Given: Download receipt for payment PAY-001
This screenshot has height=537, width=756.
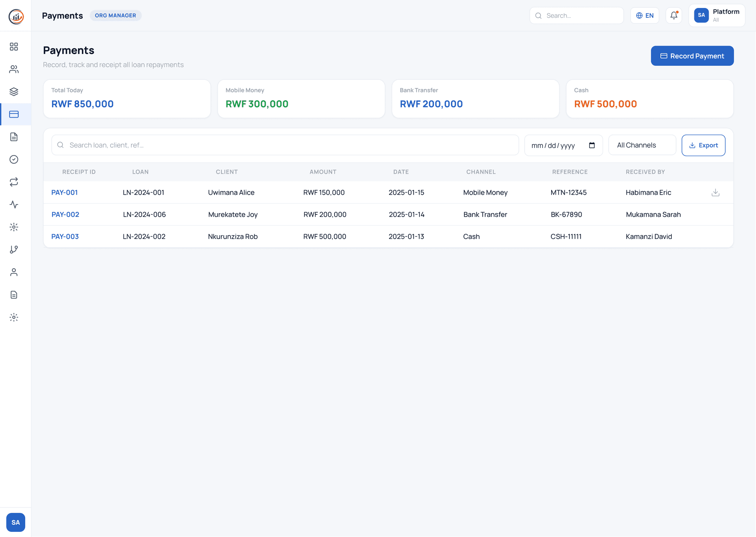Looking at the screenshot, I should (715, 192).
